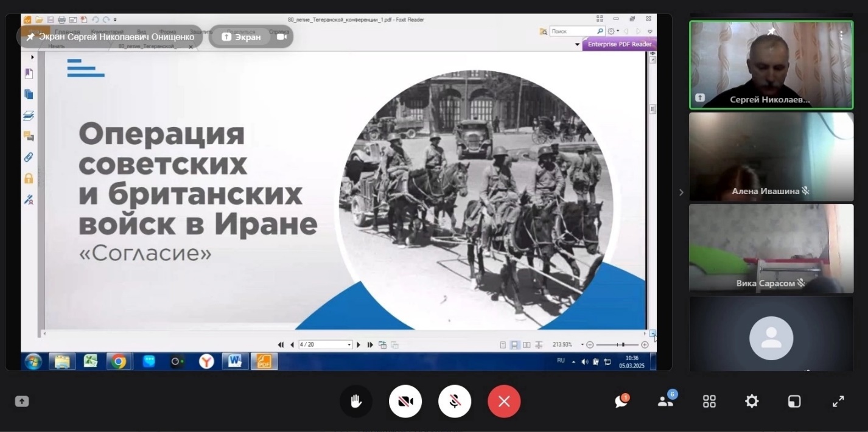Show hidden tray icons arrow
The width and height of the screenshot is (868, 432).
[573, 361]
